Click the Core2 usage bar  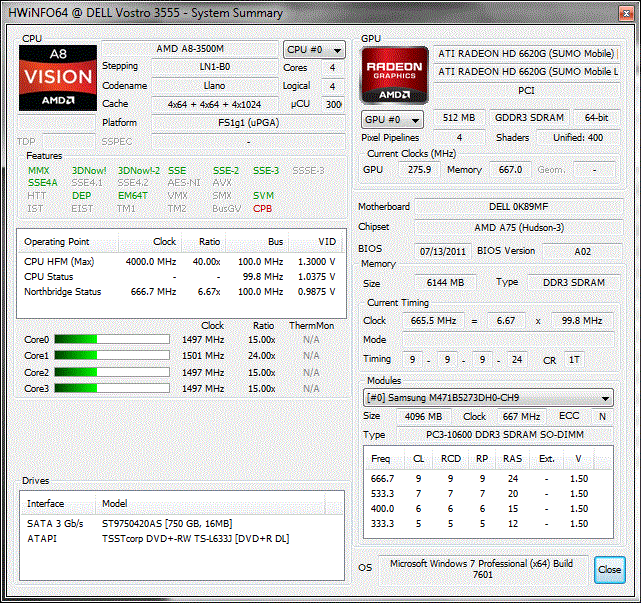click(112, 372)
